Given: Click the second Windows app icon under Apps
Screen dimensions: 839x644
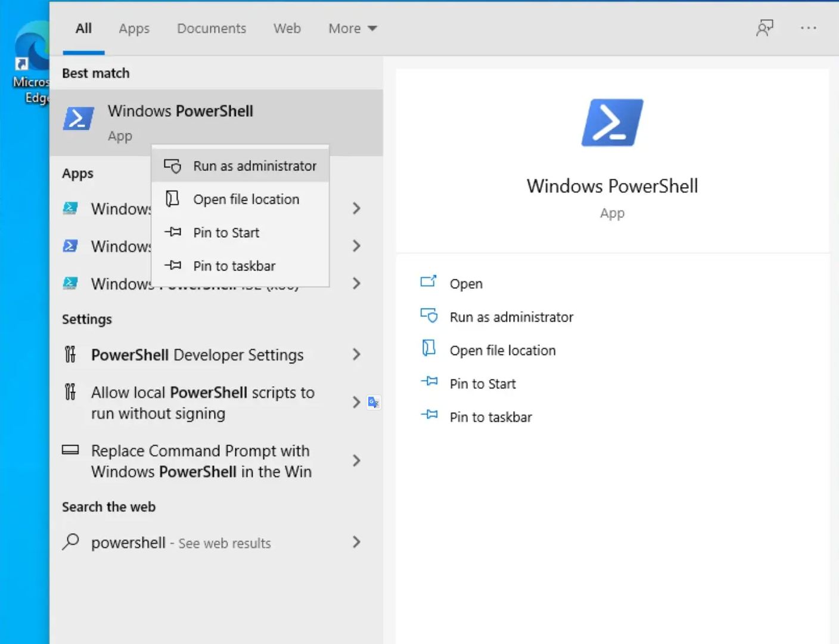Looking at the screenshot, I should pyautogui.click(x=70, y=246).
